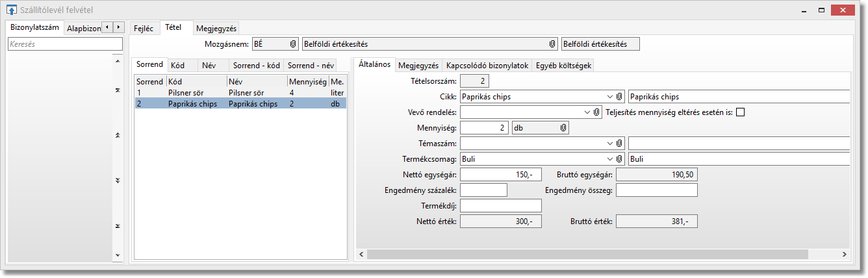Click the paperclip icon beside Vevő rendelés
The image size is (868, 278).
pos(597,112)
